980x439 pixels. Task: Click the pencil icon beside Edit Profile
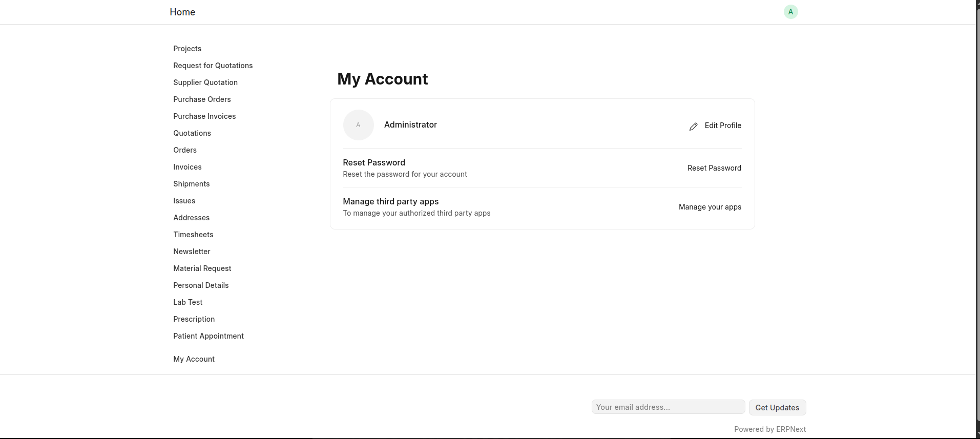[693, 127]
